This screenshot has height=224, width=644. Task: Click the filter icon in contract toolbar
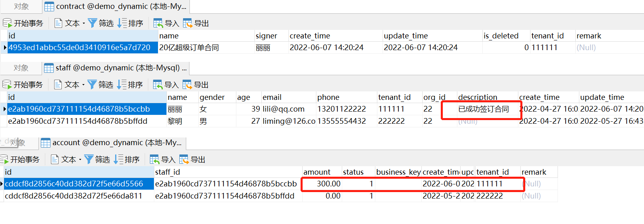(93, 23)
